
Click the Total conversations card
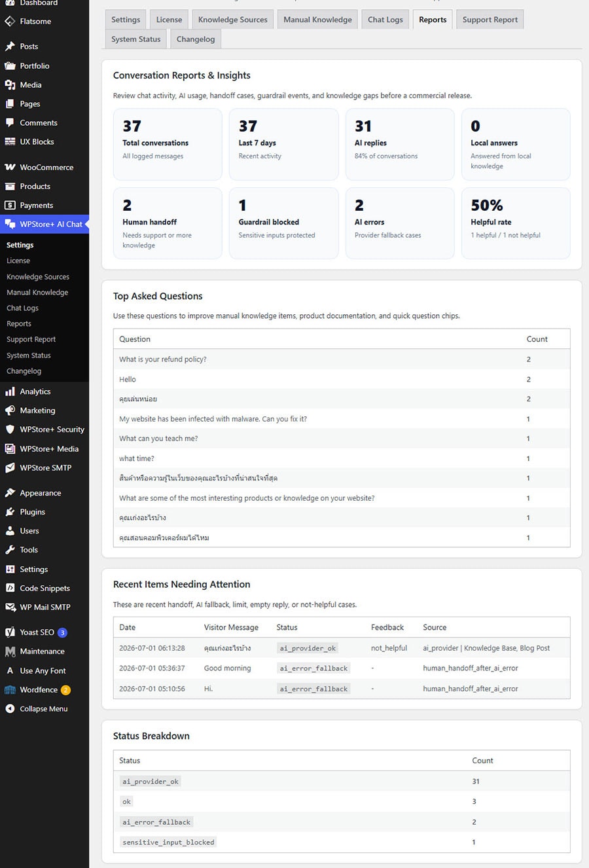(168, 145)
